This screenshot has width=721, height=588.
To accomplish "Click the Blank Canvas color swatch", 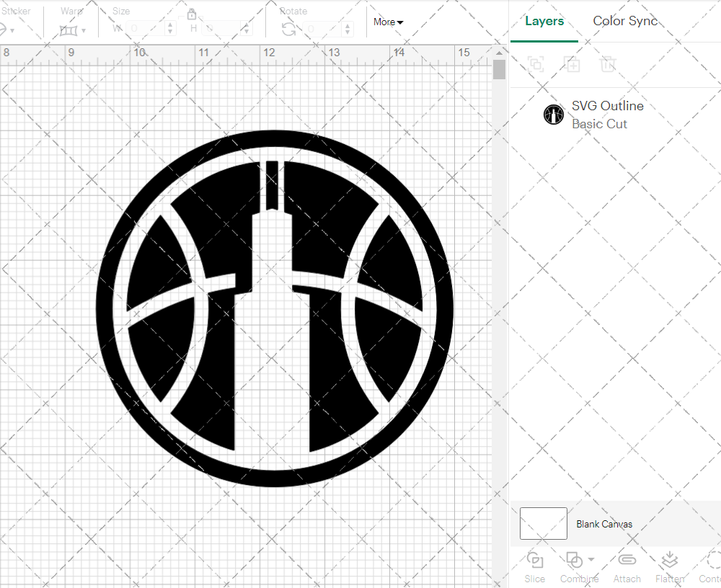I will coord(543,524).
